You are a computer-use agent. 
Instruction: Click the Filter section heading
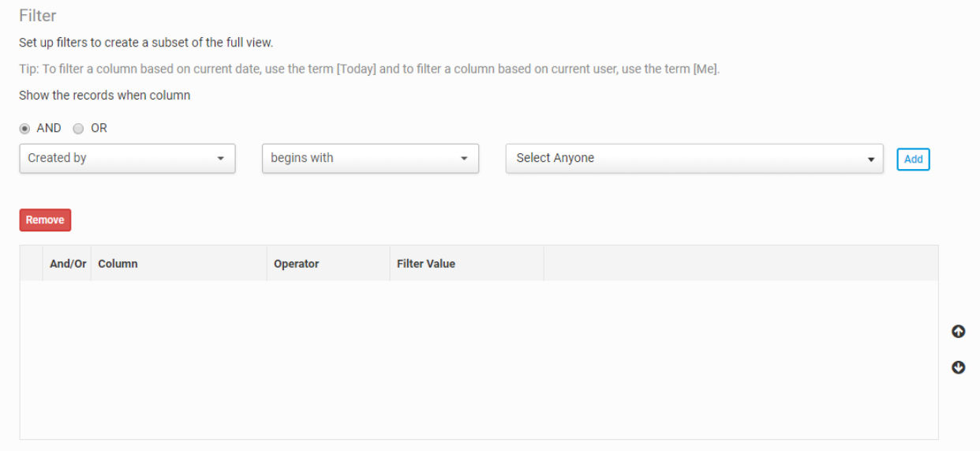click(x=38, y=16)
